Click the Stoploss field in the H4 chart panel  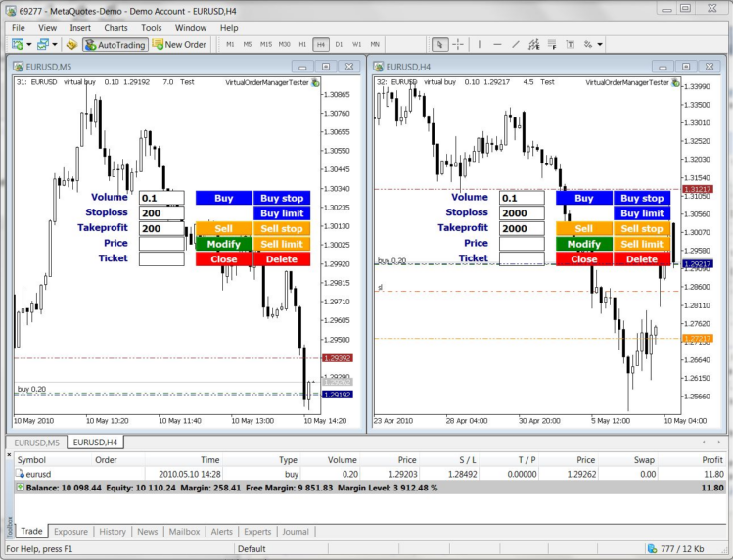pos(523,213)
